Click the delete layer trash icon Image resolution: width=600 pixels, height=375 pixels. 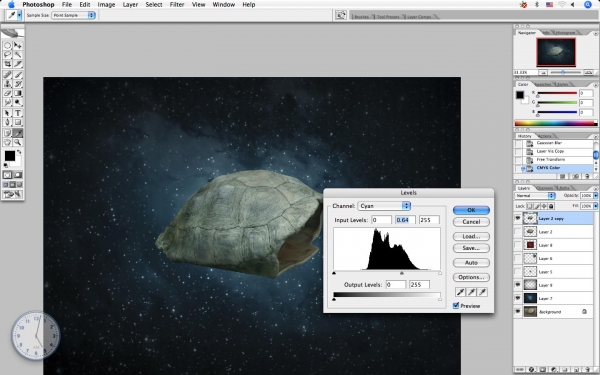589,370
